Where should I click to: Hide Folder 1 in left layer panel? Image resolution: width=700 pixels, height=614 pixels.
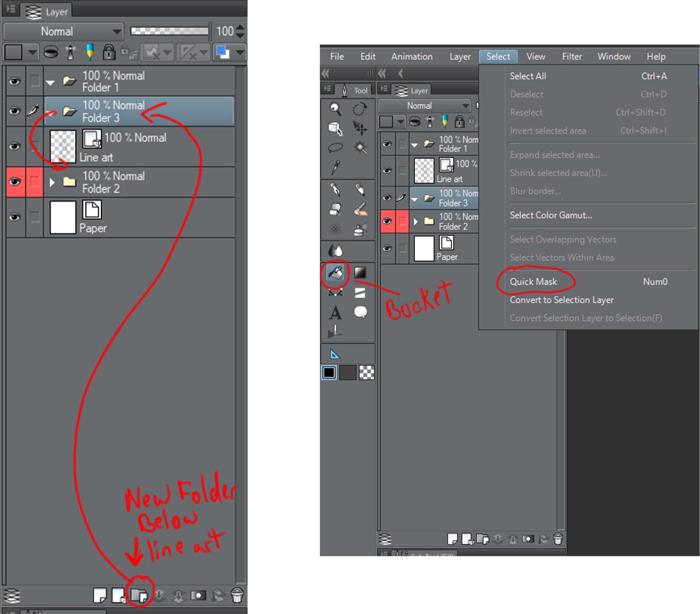click(14, 82)
